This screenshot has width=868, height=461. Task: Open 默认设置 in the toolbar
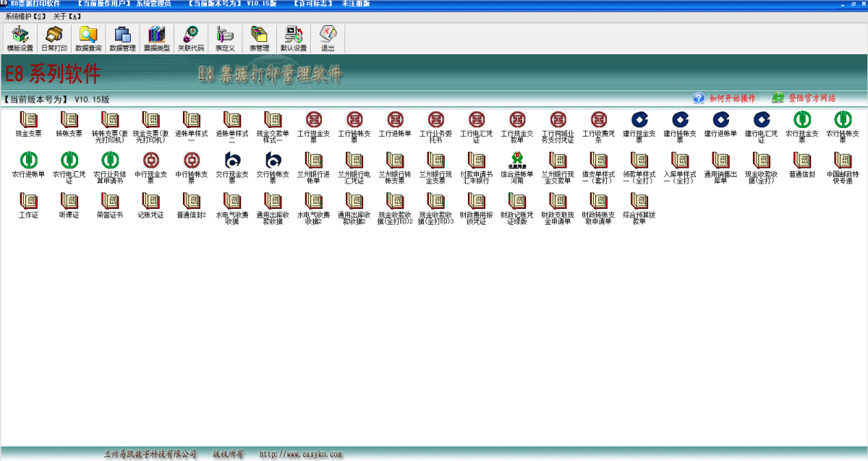tap(294, 38)
